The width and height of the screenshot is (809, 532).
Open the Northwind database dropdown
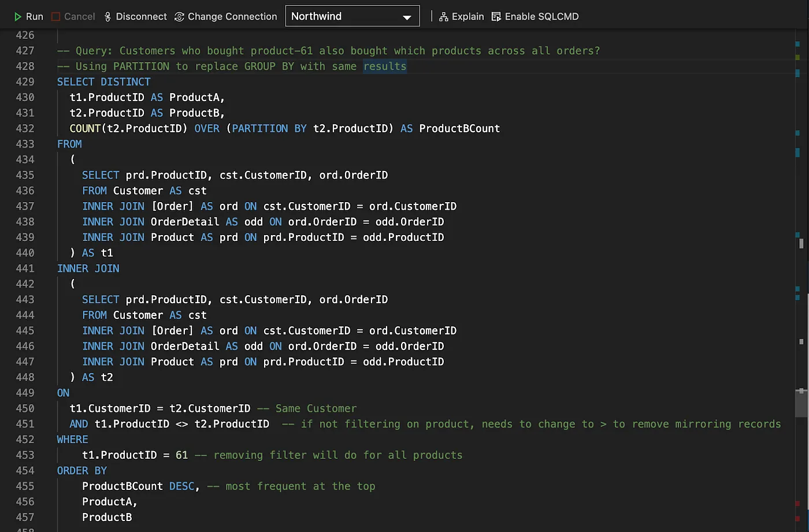(x=352, y=16)
